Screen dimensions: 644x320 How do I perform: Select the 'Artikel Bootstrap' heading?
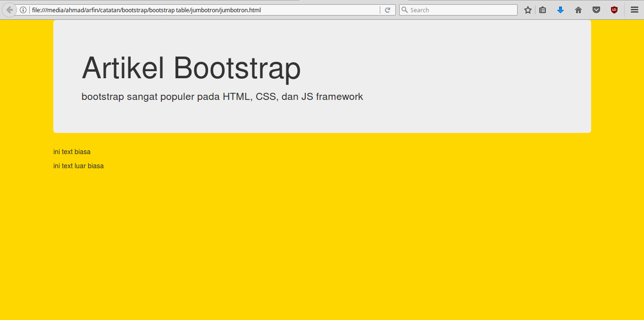pyautogui.click(x=191, y=68)
